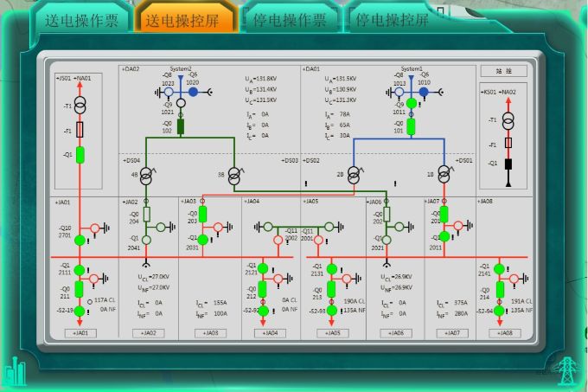Select transformer 1B icon

(444, 176)
